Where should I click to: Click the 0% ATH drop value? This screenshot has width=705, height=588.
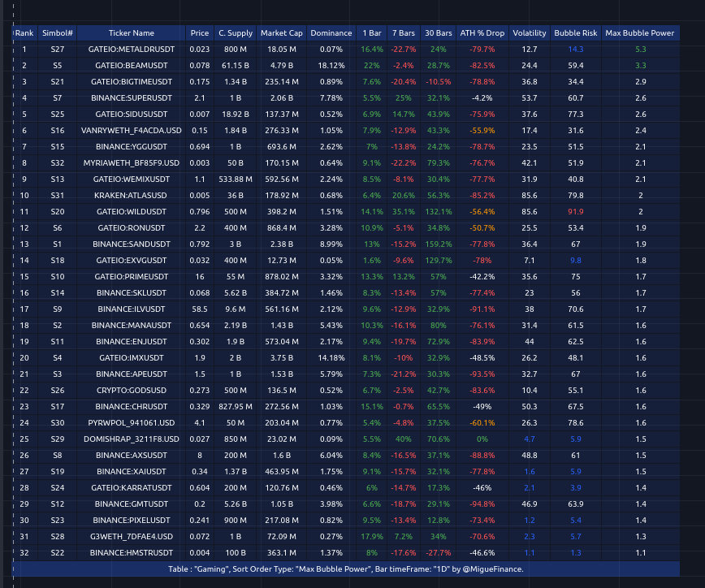tap(482, 439)
